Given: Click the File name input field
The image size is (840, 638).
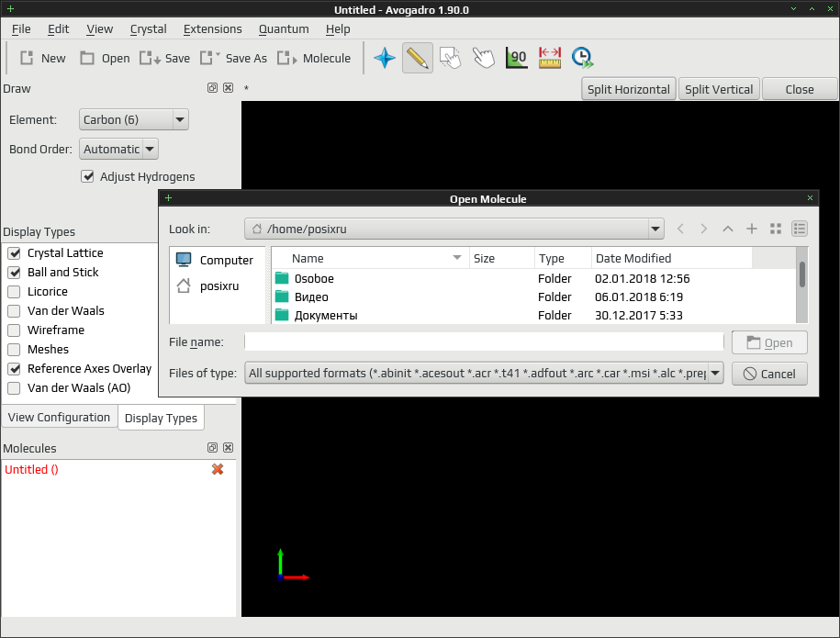Looking at the screenshot, I should point(485,341).
